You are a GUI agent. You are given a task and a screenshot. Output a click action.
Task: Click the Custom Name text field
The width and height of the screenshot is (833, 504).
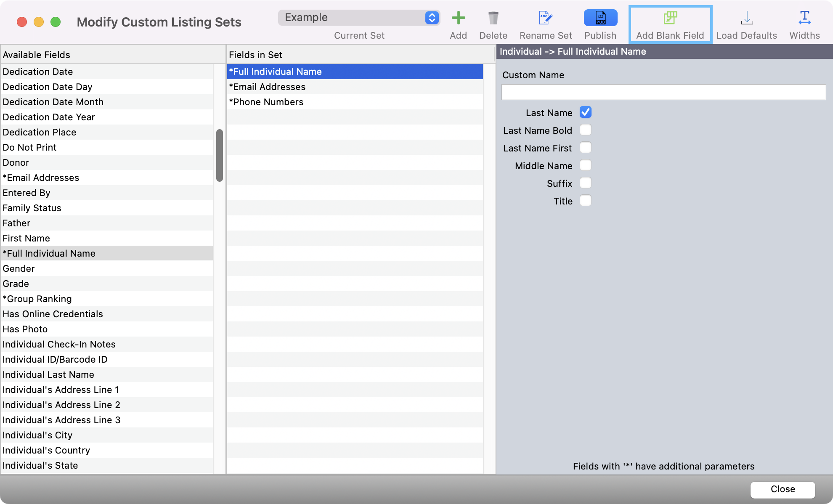pos(663,92)
